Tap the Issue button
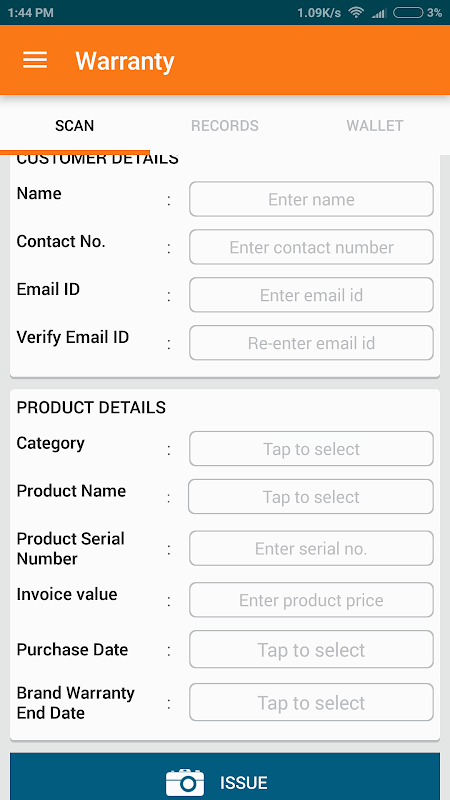Screen dimensions: 450x800 [224, 777]
